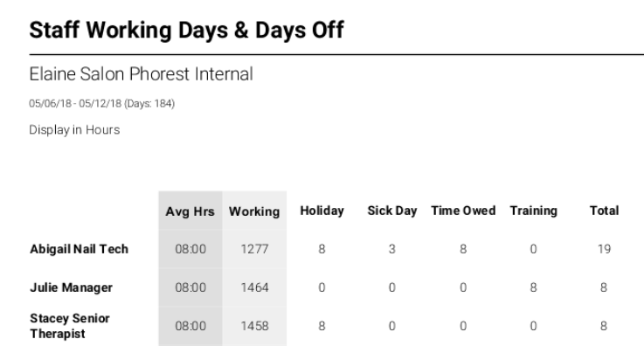
Task: Click Julie Manager's Training value 8
Action: pos(534,287)
